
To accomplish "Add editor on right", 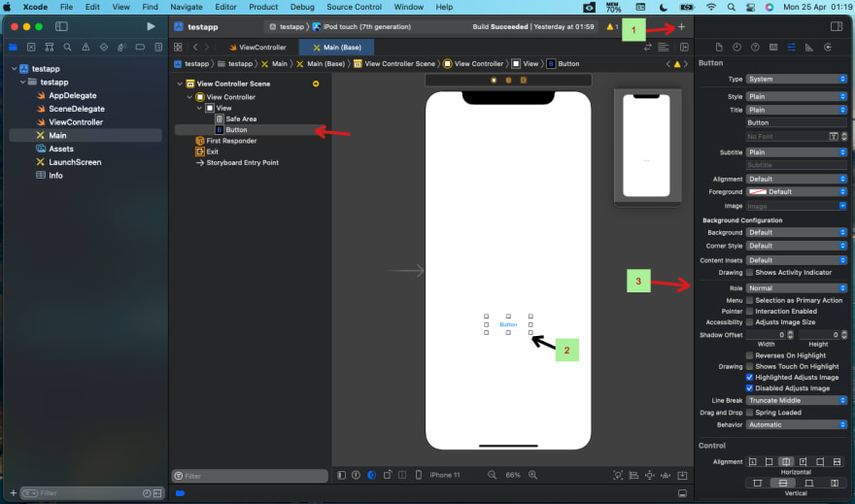I will 684,48.
